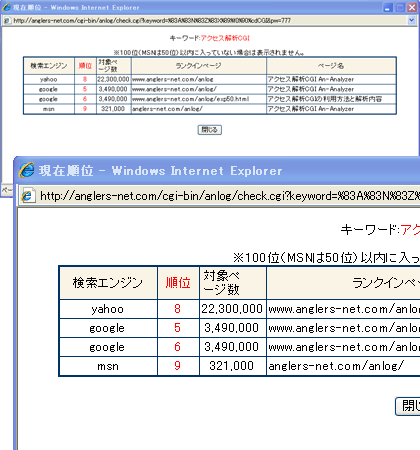420x450 pixels.
Task: Select the msn cell in the large window
Action: (x=108, y=366)
